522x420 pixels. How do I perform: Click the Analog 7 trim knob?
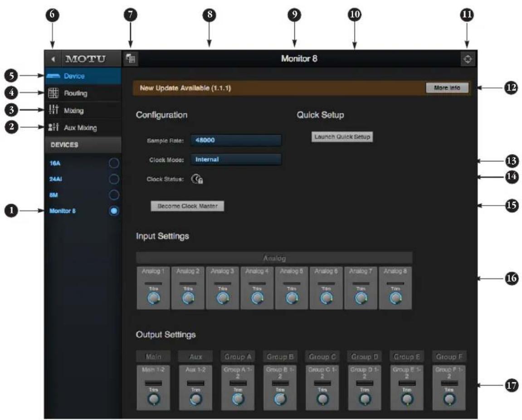coord(361,298)
